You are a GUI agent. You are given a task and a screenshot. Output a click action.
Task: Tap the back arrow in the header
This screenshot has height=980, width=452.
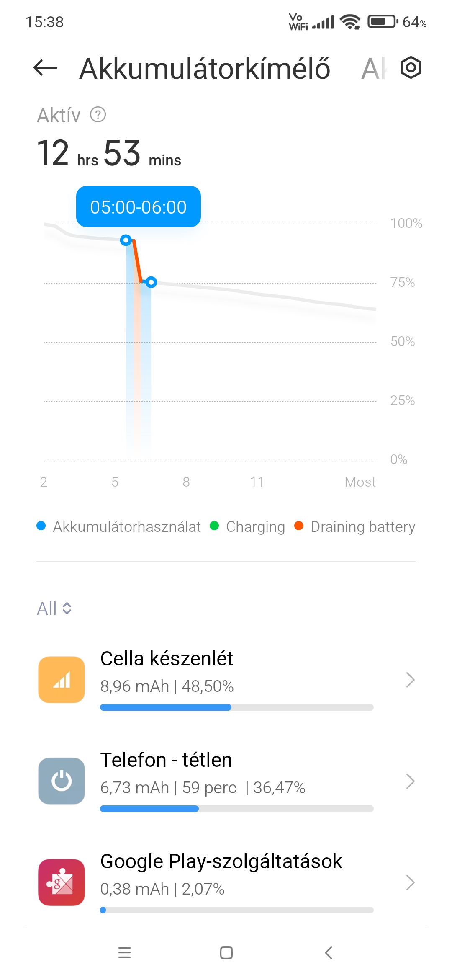tap(45, 68)
